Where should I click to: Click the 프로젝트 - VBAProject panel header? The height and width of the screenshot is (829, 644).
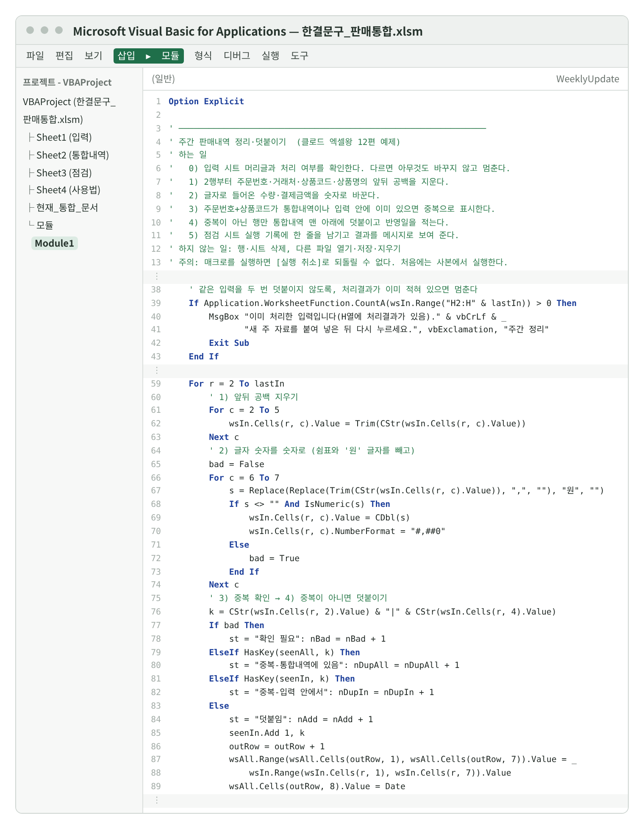point(67,82)
